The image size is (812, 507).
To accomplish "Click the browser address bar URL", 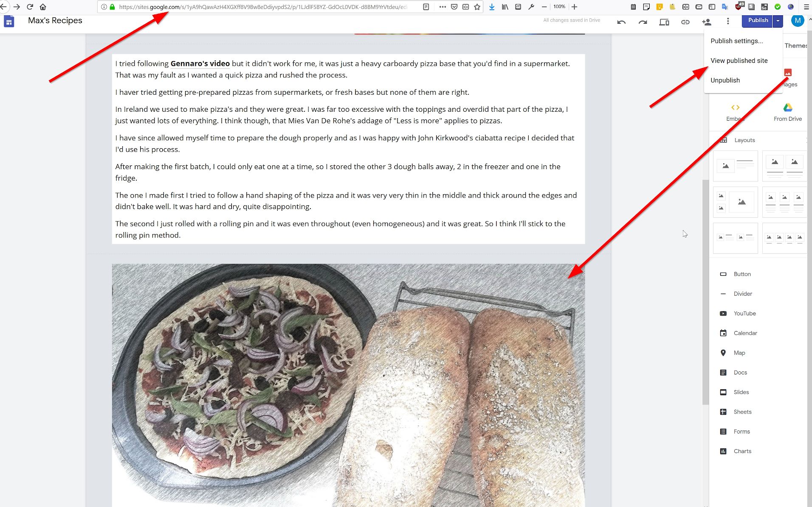I will point(263,7).
